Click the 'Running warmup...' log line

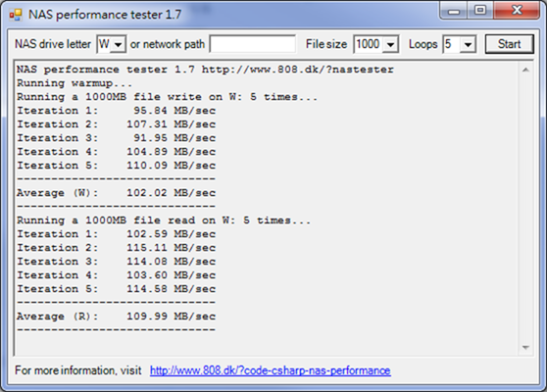[75, 83]
